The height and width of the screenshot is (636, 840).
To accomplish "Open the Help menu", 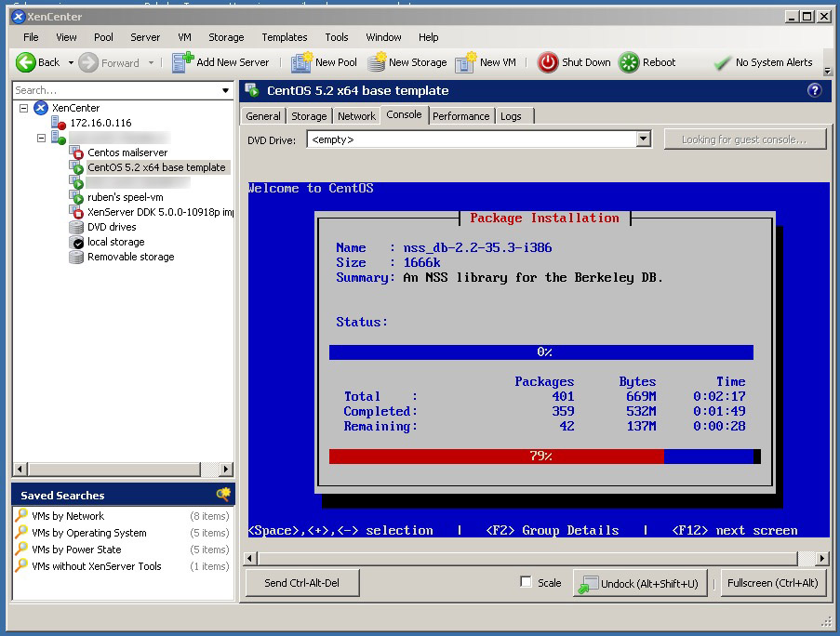I will coord(429,37).
